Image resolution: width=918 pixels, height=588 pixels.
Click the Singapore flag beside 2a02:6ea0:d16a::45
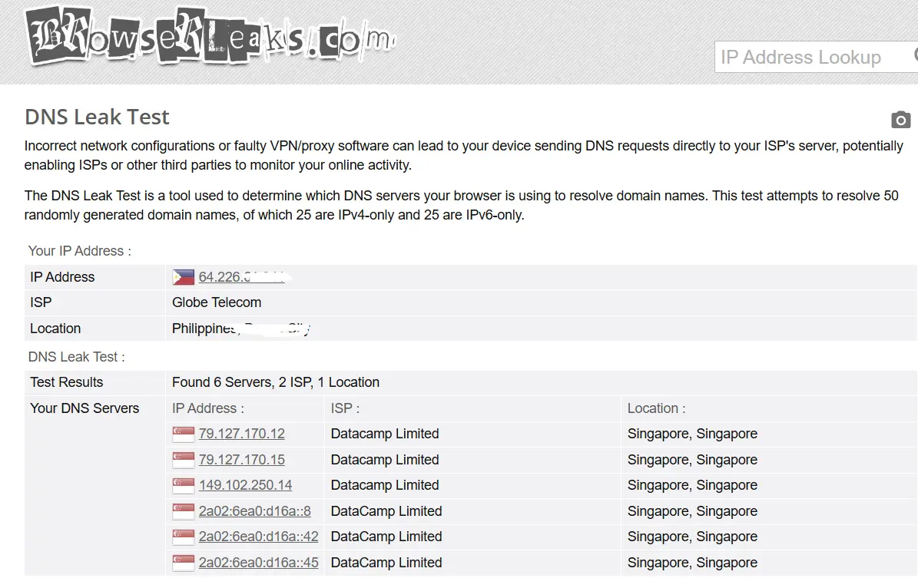184,562
